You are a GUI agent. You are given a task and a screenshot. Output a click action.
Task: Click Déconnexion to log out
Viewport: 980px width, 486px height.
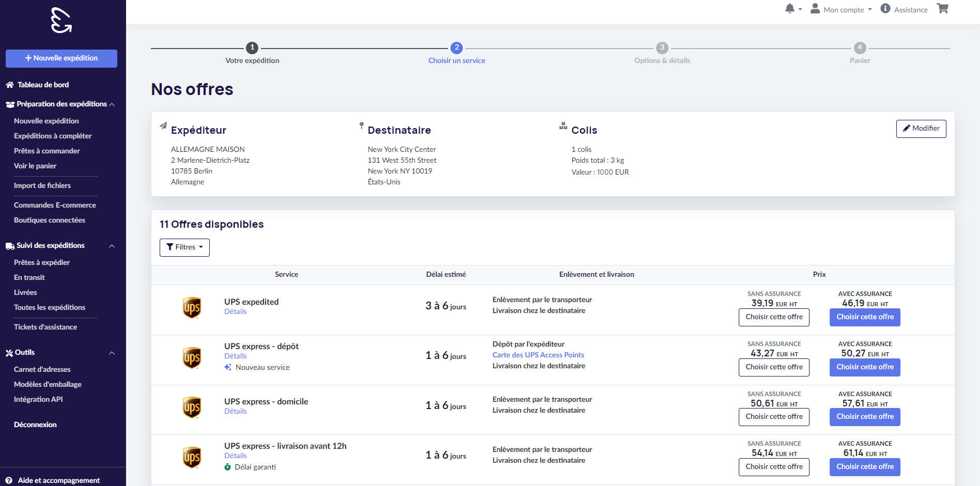tap(35, 425)
